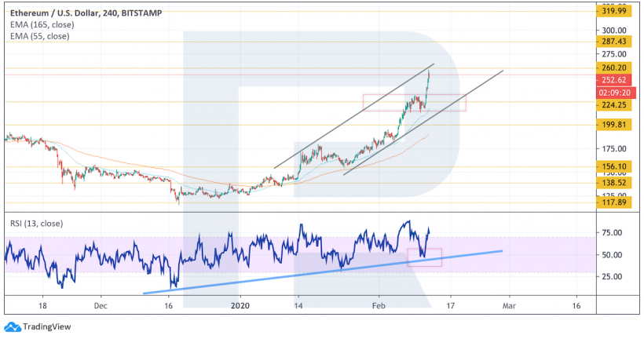Click the 287.43 horizontal level price label
This screenshot has width=644, height=339.
coord(614,42)
